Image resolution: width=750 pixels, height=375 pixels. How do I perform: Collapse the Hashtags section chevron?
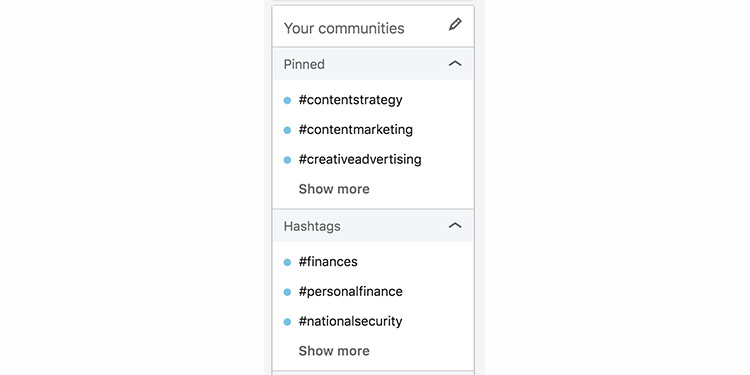click(455, 225)
